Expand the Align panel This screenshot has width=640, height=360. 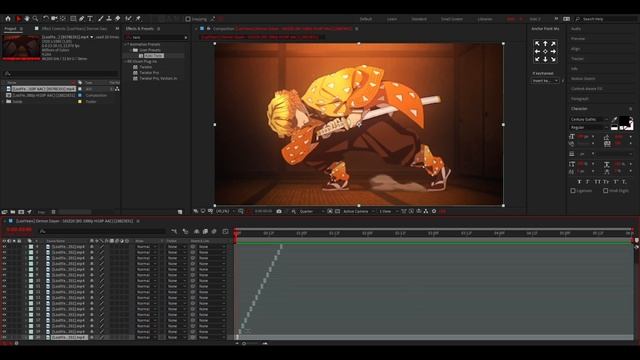point(576,49)
